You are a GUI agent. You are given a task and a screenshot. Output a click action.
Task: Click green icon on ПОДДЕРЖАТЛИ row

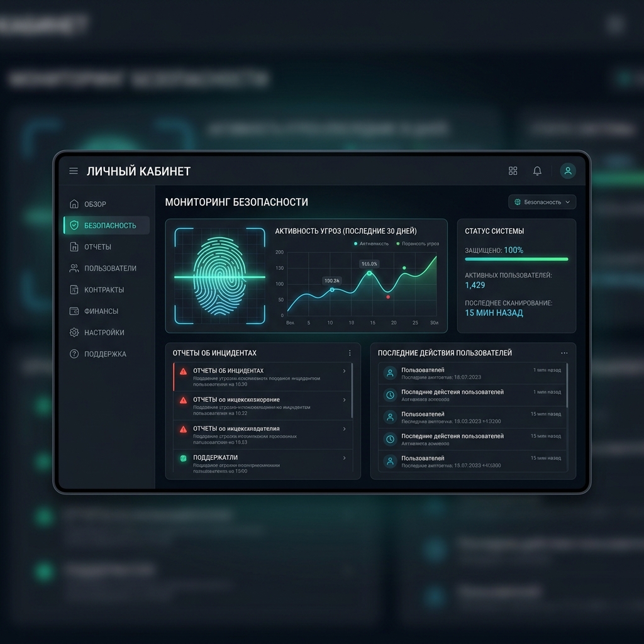click(x=184, y=458)
